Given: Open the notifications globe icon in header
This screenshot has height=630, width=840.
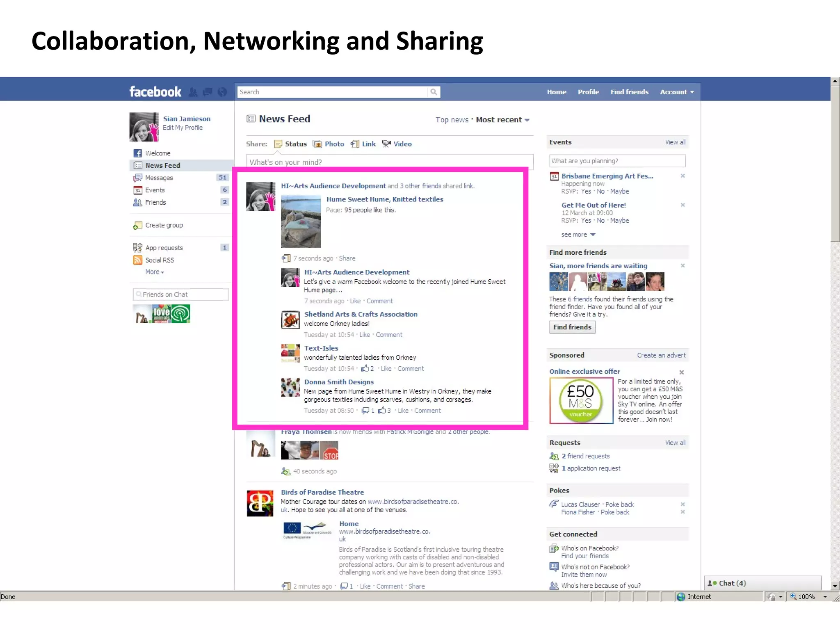Looking at the screenshot, I should pyautogui.click(x=222, y=92).
